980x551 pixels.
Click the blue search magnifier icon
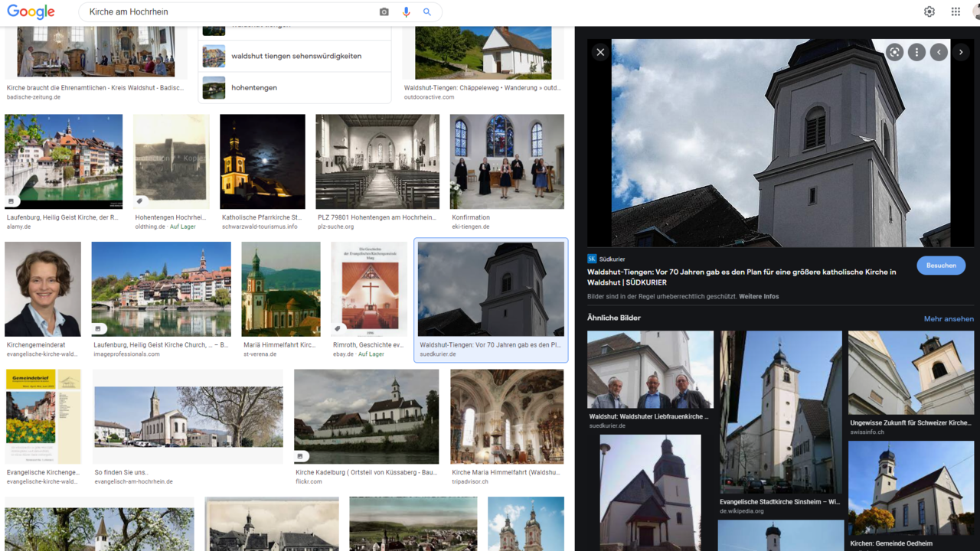click(x=427, y=12)
